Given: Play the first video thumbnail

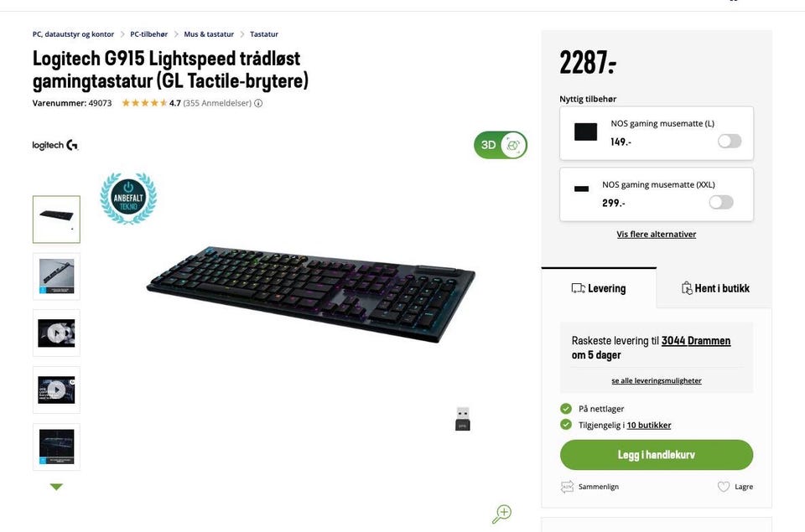Looking at the screenshot, I should tap(56, 333).
